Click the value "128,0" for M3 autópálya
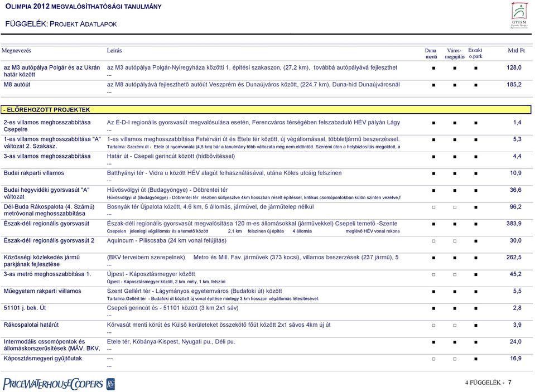This screenshot has height=392, width=535. [514, 67]
